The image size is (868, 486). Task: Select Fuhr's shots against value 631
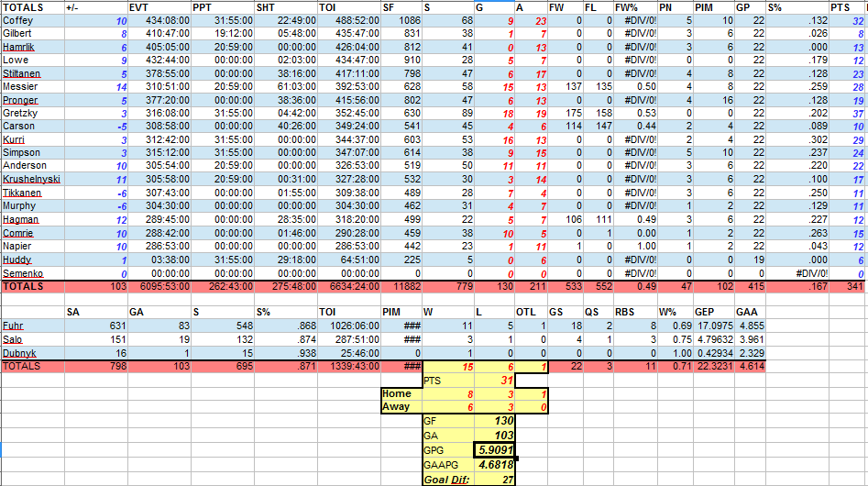click(x=95, y=326)
